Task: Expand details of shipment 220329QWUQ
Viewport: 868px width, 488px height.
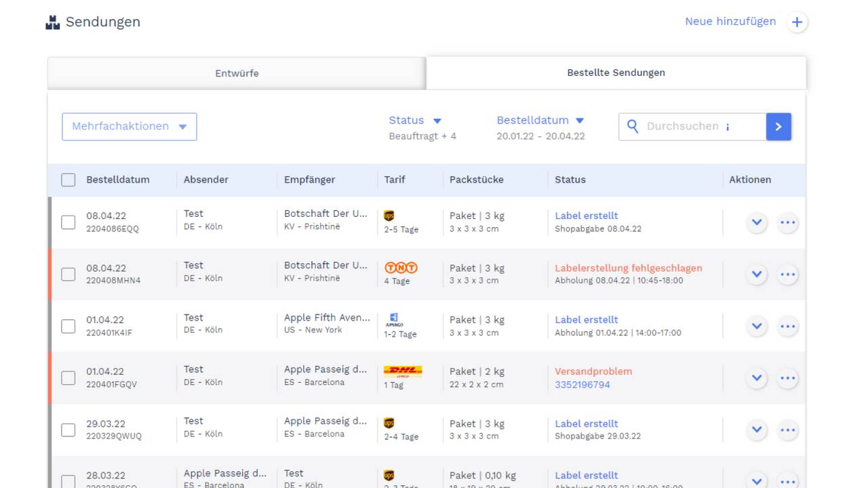Action: 757,430
